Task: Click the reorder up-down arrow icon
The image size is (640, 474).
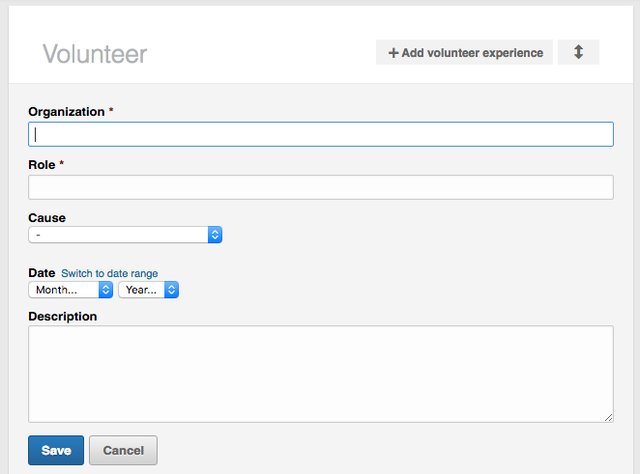Action: 578,52
